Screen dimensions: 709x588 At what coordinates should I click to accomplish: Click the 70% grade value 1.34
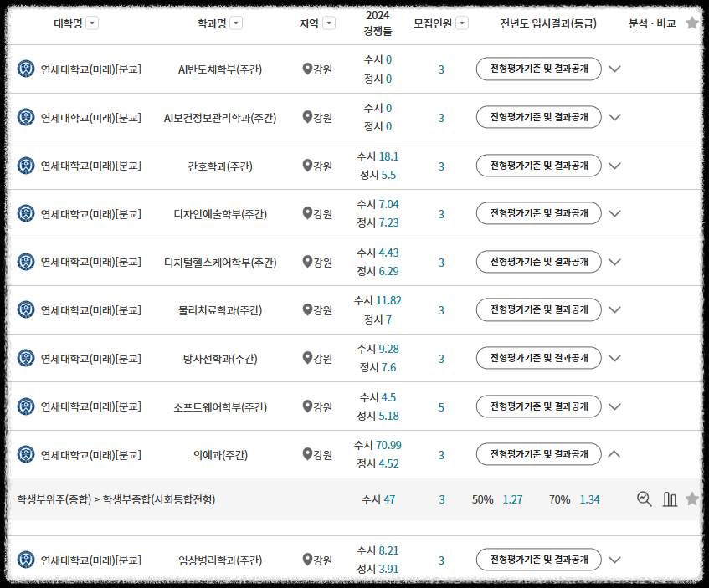pyautogui.click(x=589, y=499)
